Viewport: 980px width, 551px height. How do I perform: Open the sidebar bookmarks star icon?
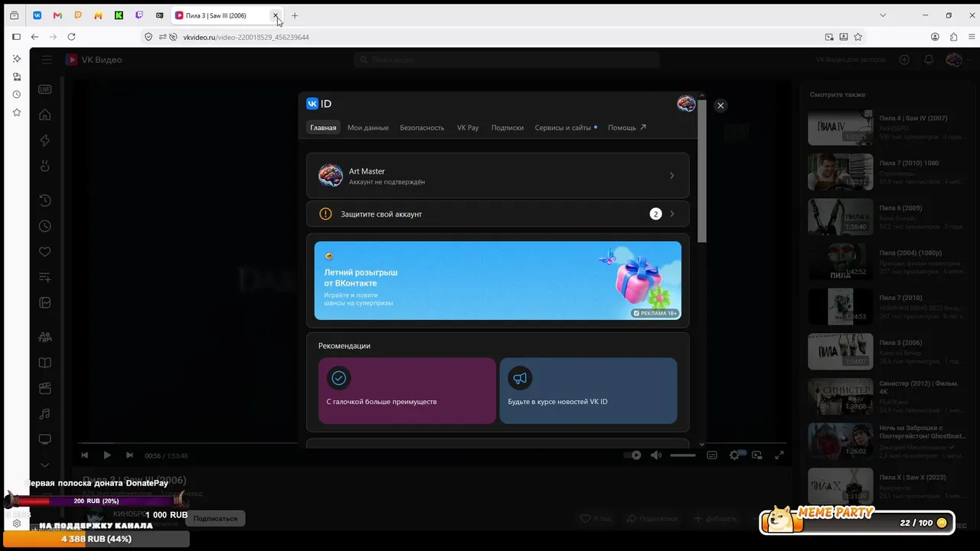click(16, 112)
